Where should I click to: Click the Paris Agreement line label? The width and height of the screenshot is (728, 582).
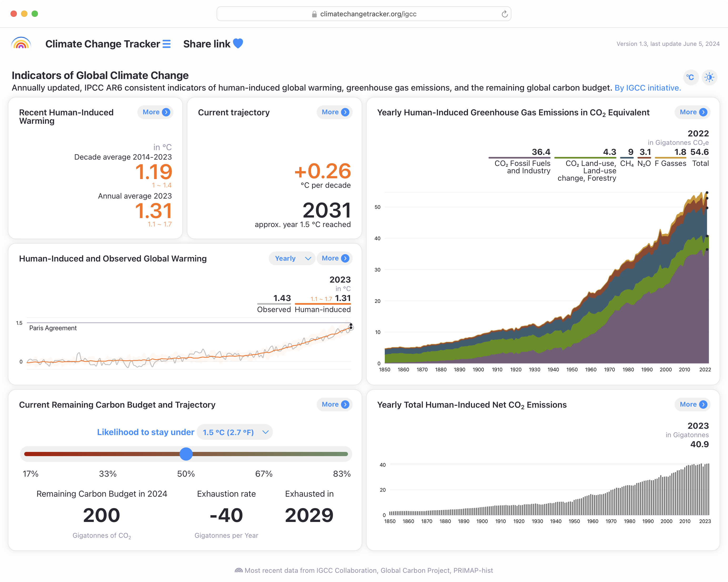point(53,328)
